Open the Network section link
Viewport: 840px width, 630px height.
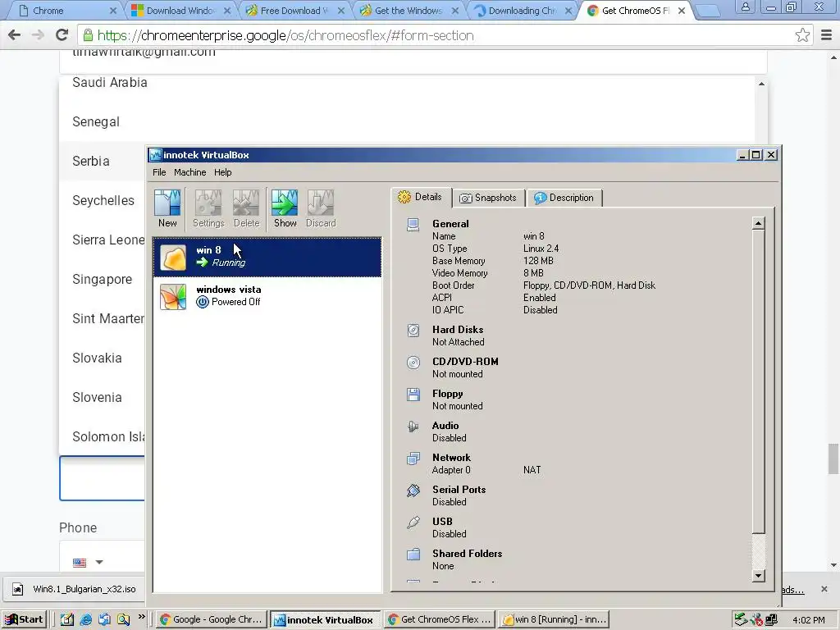451,458
